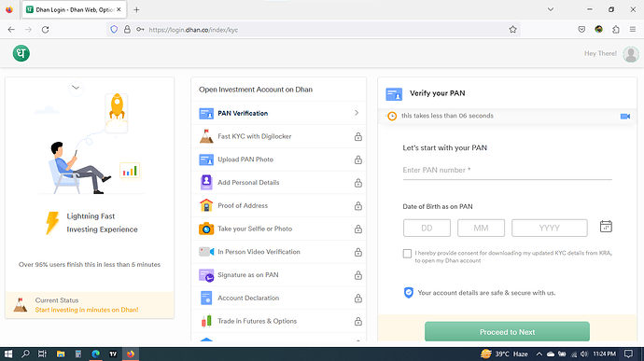Go back in Firefox
Screen dimensions: 644x361
click(x=11, y=30)
